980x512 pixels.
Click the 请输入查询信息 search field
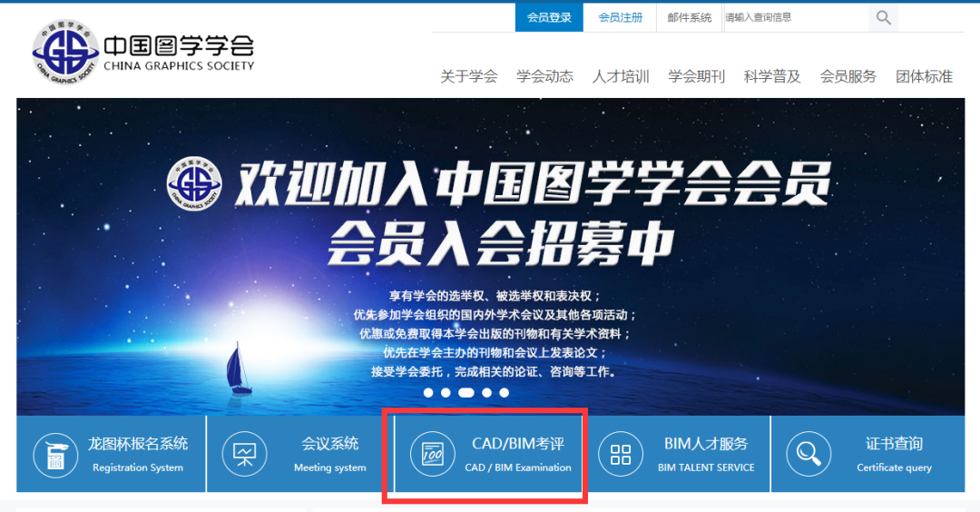click(794, 17)
